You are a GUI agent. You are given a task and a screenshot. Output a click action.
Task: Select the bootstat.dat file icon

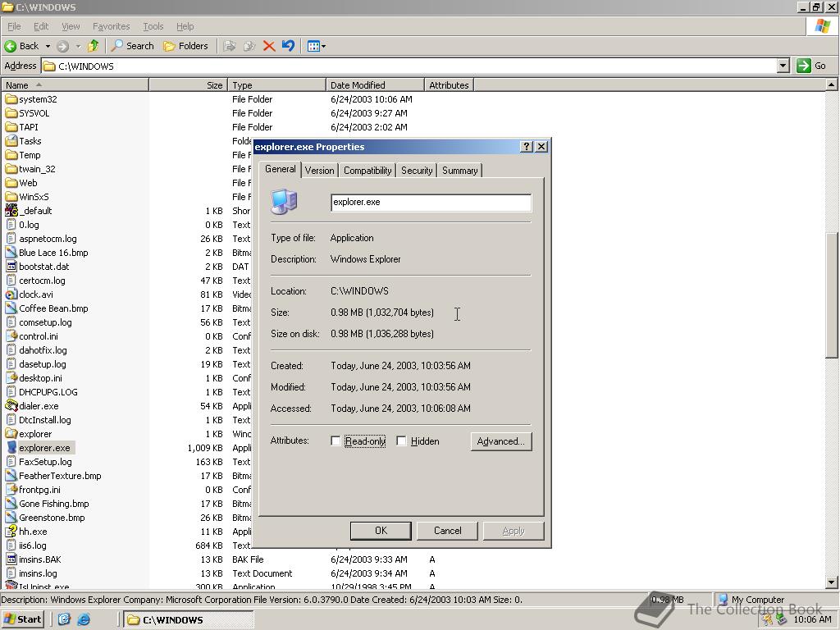[11, 267]
